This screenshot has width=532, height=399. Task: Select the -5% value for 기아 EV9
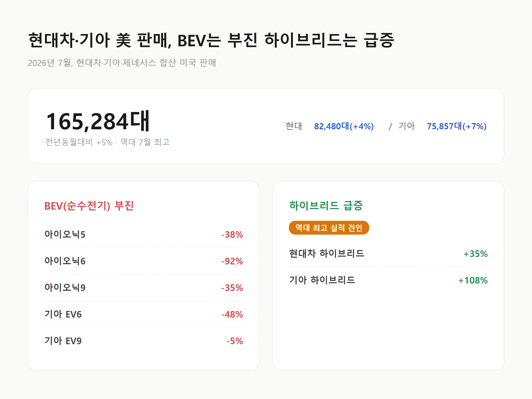pyautogui.click(x=235, y=341)
